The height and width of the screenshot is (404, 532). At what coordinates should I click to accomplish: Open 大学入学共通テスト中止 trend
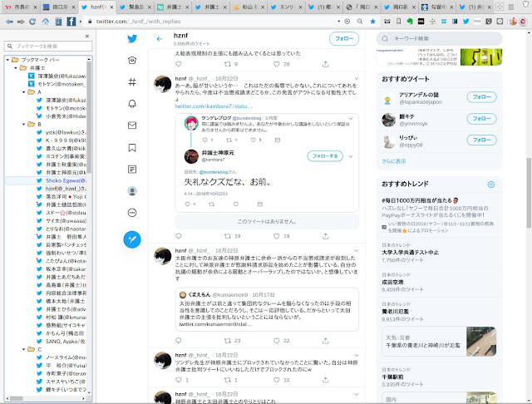(x=410, y=253)
